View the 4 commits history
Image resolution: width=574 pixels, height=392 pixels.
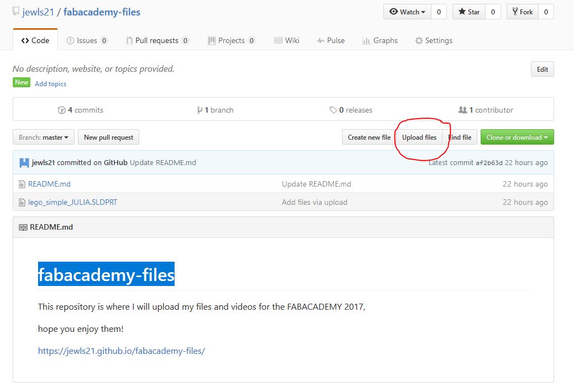click(x=81, y=110)
